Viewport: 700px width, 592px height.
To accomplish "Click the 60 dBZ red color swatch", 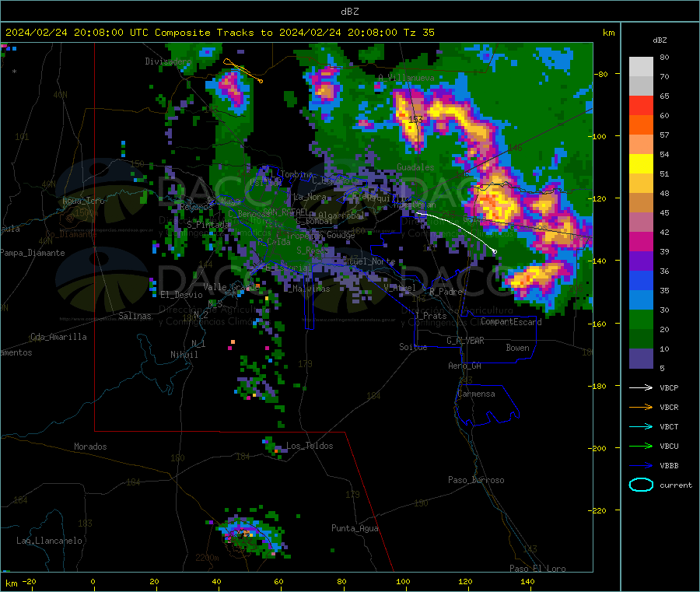I will tap(641, 105).
